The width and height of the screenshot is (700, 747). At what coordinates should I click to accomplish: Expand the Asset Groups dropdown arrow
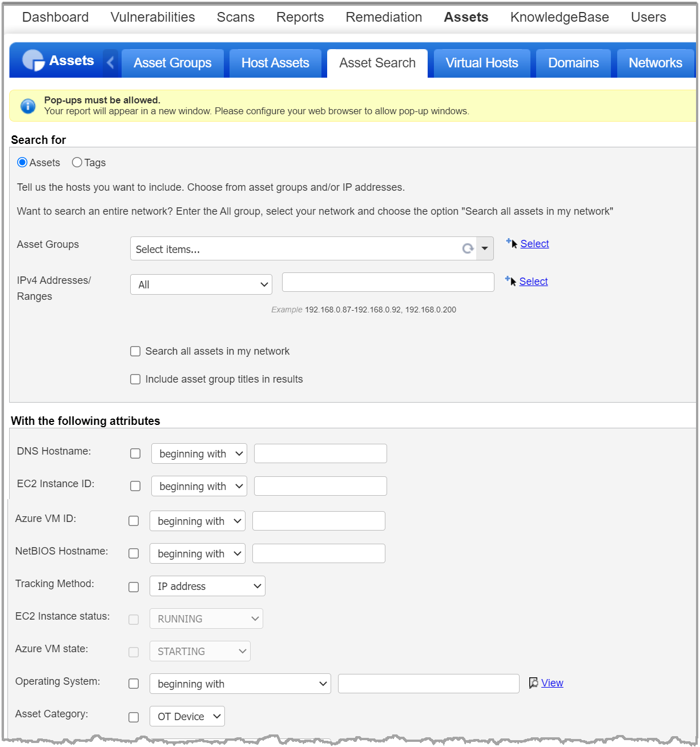pyautogui.click(x=484, y=248)
